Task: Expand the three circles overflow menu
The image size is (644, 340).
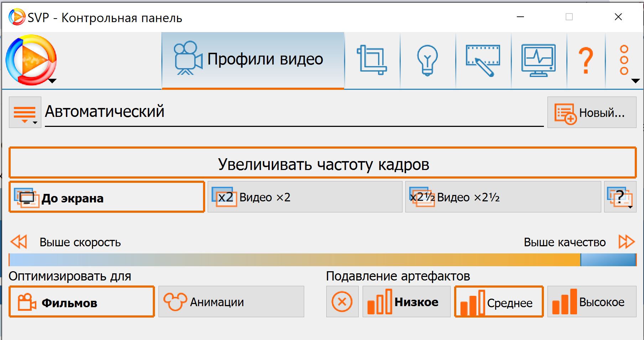Action: click(624, 61)
